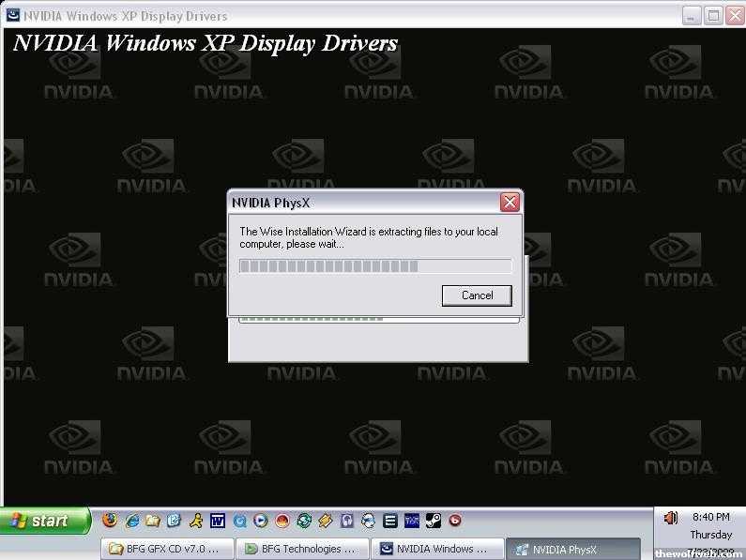This screenshot has width=746, height=560.
Task: Launch Microsoft Word from Quick Launch
Action: pyautogui.click(x=218, y=520)
